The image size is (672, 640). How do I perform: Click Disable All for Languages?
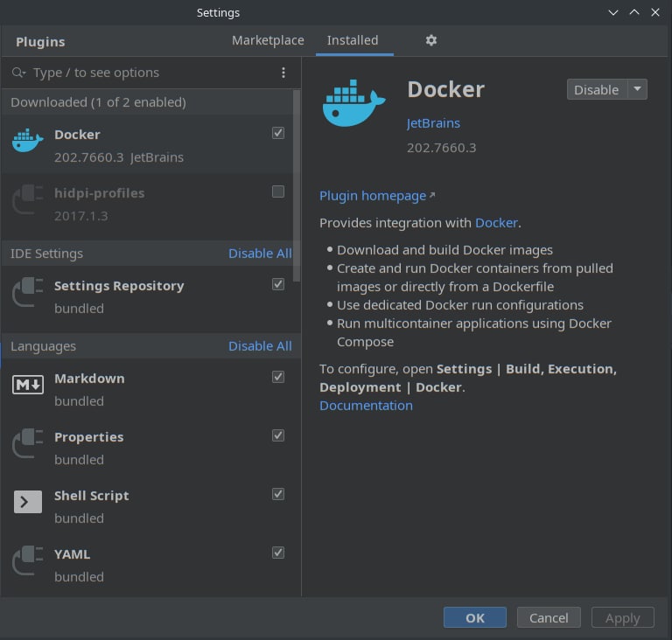tap(260, 345)
